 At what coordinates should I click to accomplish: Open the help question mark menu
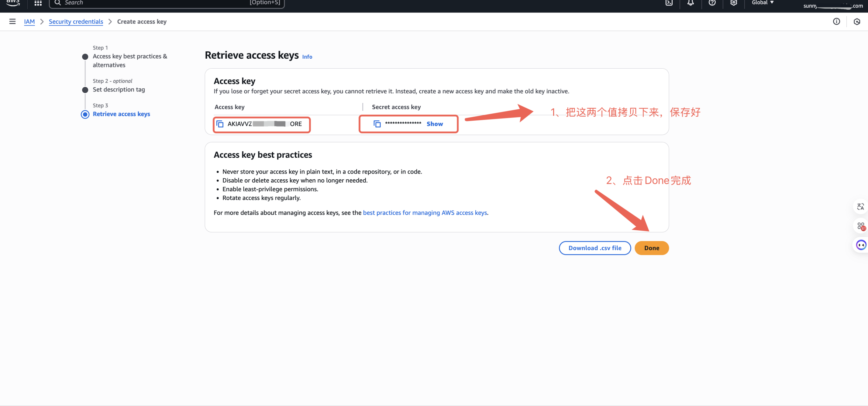[712, 3]
